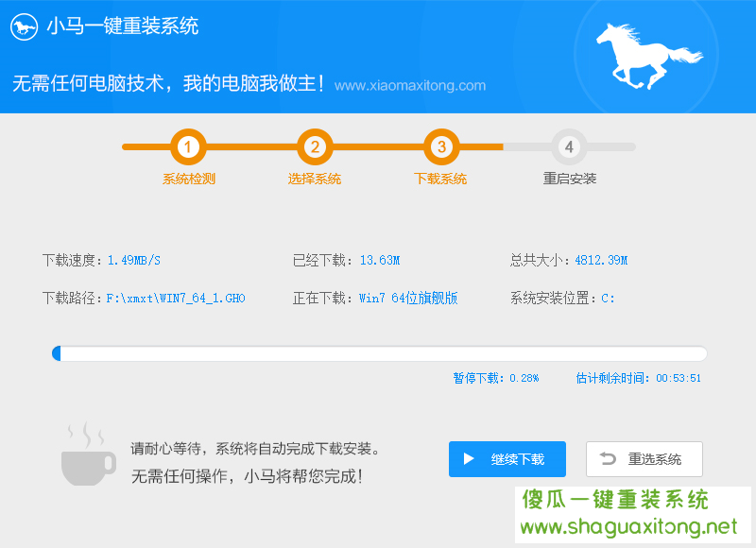Click the install location value C:

click(608, 299)
